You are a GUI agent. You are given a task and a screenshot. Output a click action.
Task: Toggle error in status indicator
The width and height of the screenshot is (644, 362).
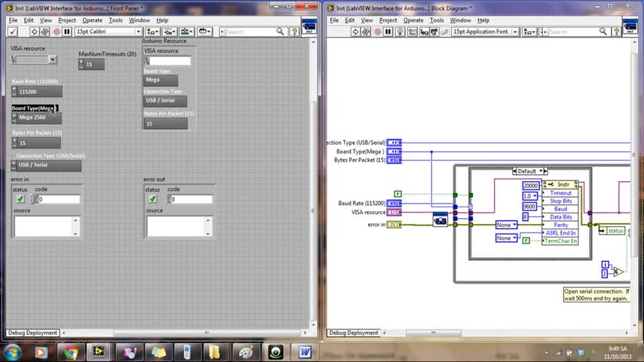tap(20, 199)
